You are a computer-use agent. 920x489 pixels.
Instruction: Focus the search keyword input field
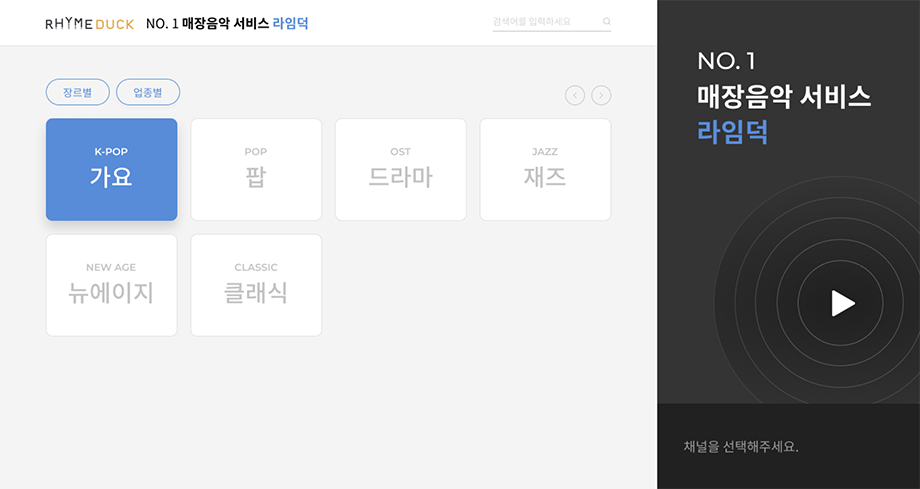coord(544,21)
